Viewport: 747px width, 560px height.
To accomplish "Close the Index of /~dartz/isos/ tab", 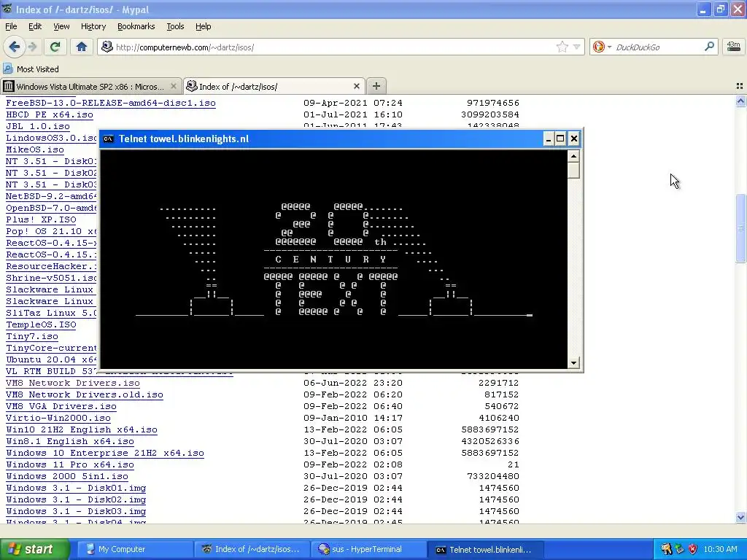I will [x=356, y=86].
